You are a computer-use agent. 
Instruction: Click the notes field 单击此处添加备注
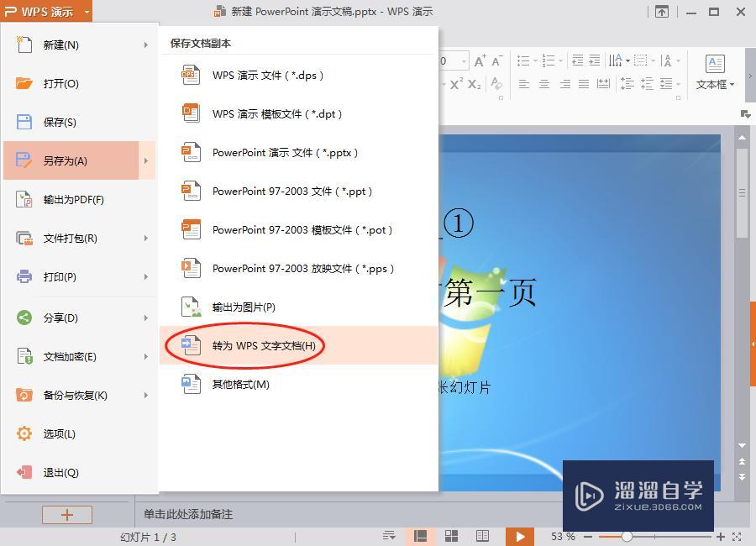pyautogui.click(x=188, y=514)
